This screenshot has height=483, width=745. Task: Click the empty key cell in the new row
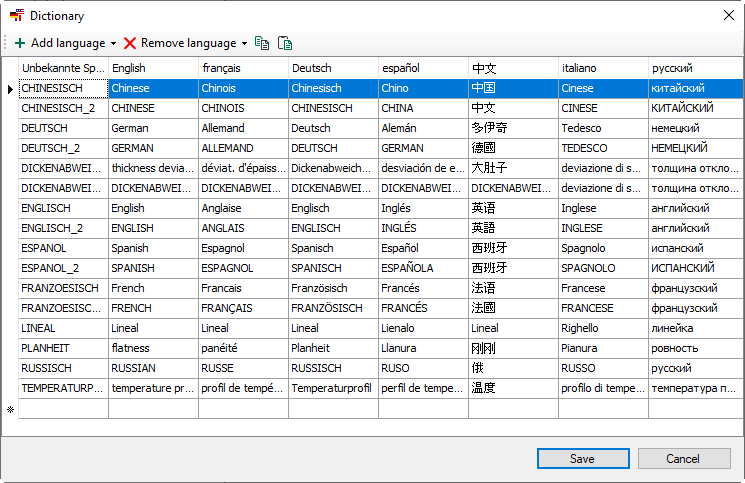pyautogui.click(x=63, y=409)
